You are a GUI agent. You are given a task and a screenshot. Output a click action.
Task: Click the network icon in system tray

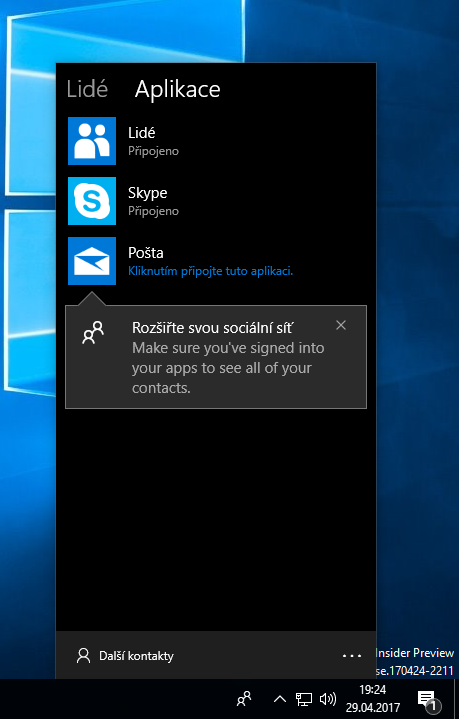(x=304, y=699)
